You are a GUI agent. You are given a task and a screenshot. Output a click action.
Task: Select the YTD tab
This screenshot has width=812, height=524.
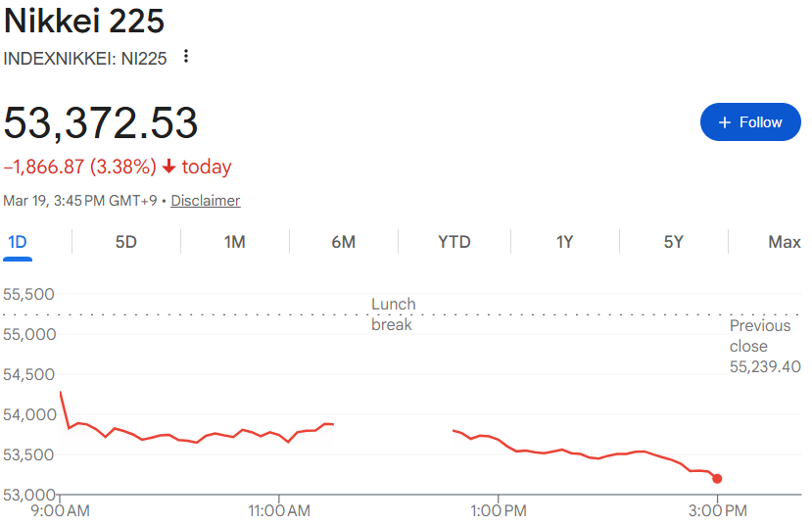pyautogui.click(x=454, y=242)
